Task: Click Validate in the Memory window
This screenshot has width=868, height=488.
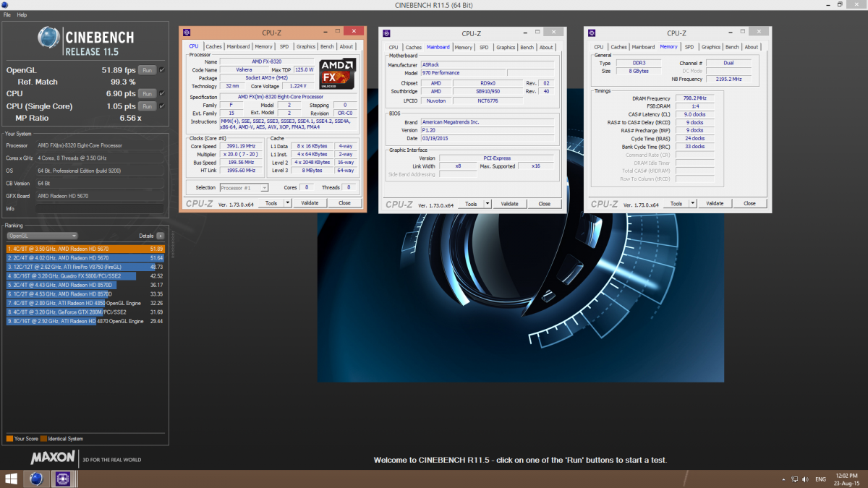Action: (715, 204)
